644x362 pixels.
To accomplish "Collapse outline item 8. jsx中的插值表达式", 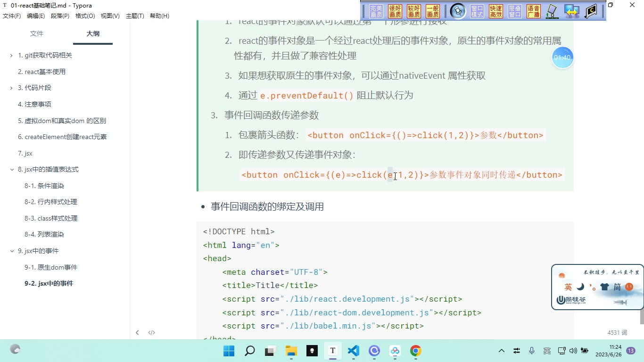I will (11, 170).
